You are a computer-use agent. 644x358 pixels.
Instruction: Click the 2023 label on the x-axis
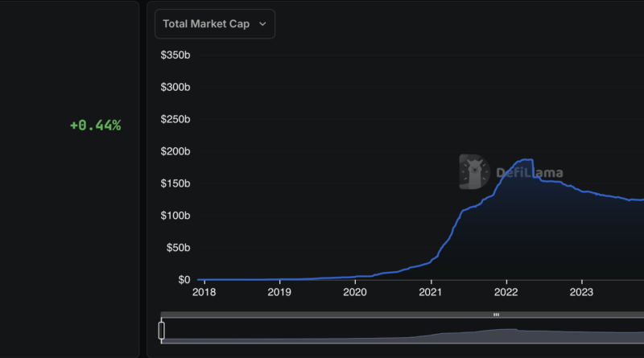tap(582, 292)
